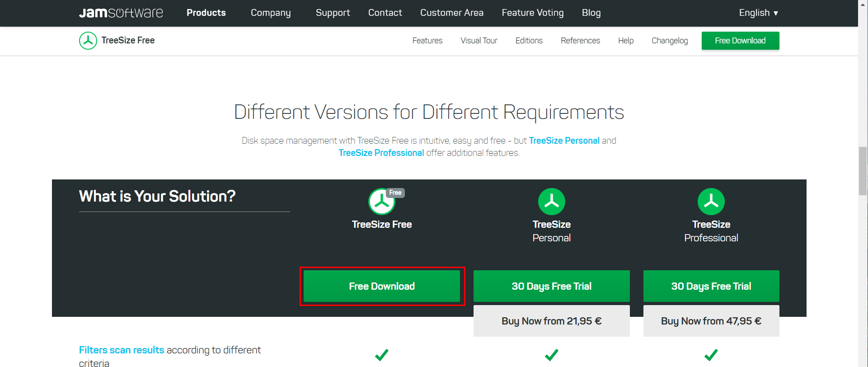Open the Company menu
Image resolution: width=868 pixels, height=367 pixels.
(x=271, y=13)
